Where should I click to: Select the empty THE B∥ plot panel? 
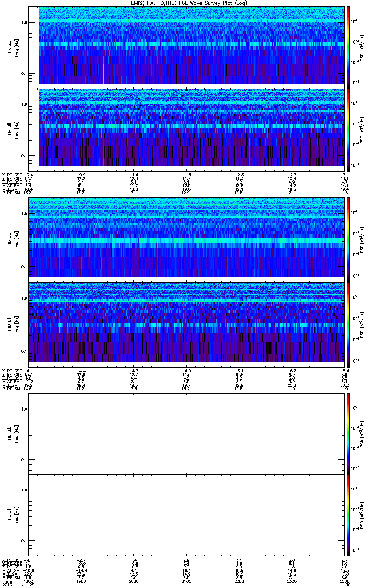point(186,515)
